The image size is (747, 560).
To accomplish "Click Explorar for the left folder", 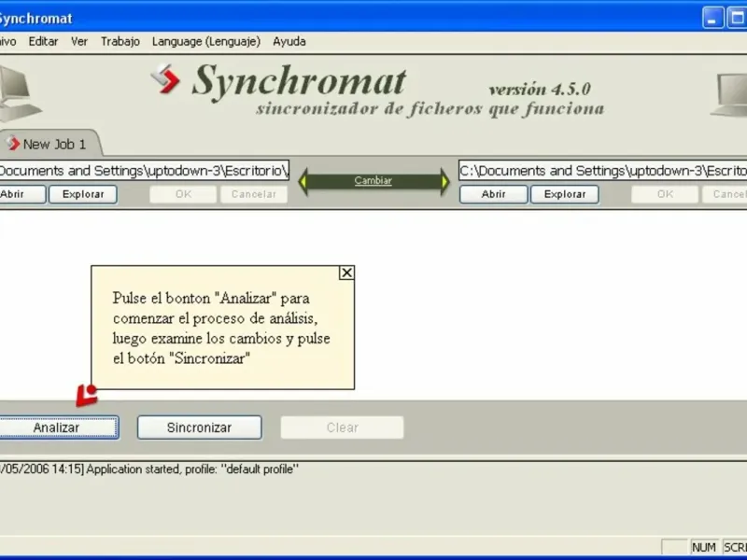I will (x=83, y=194).
